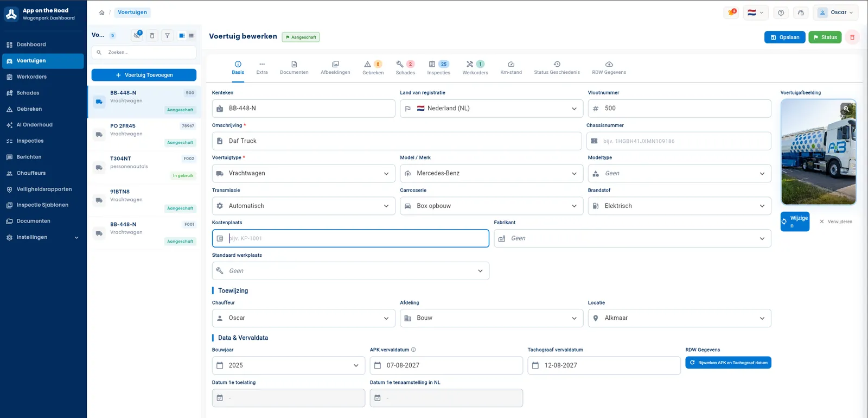This screenshot has width=868, height=418.
Task: Click the support headset icon in header
Action: [801, 12]
